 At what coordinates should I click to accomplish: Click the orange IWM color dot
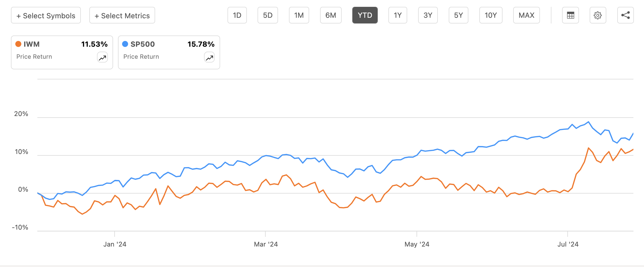point(18,44)
